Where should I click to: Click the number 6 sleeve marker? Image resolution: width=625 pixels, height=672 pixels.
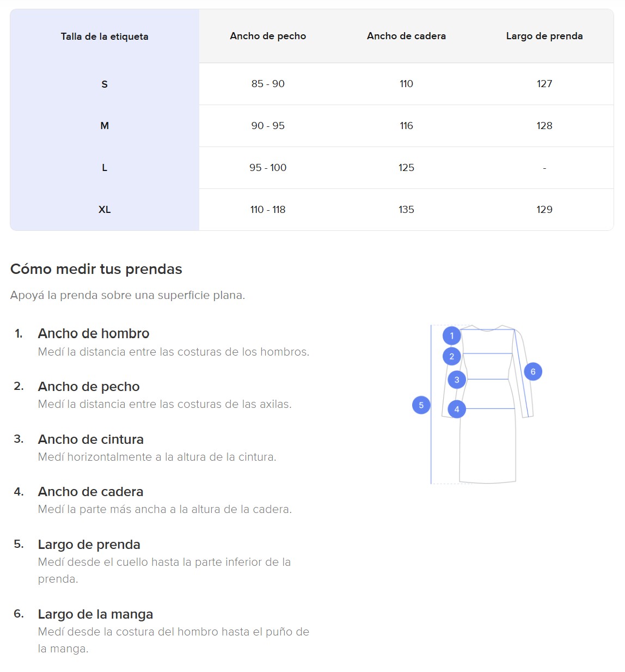[533, 372]
